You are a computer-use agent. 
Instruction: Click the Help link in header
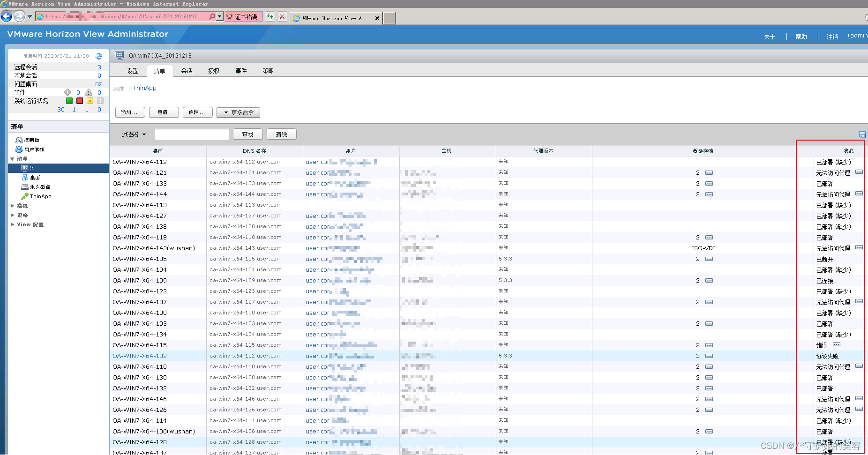801,37
